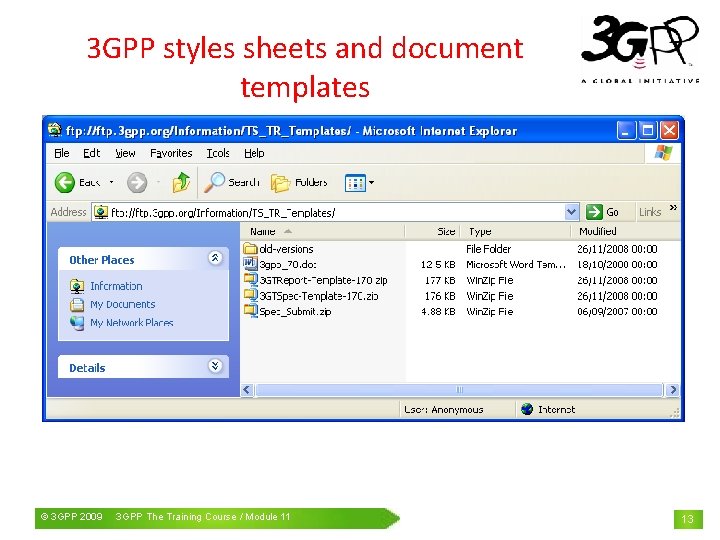Click the Other Places panel title

pyautogui.click(x=102, y=260)
